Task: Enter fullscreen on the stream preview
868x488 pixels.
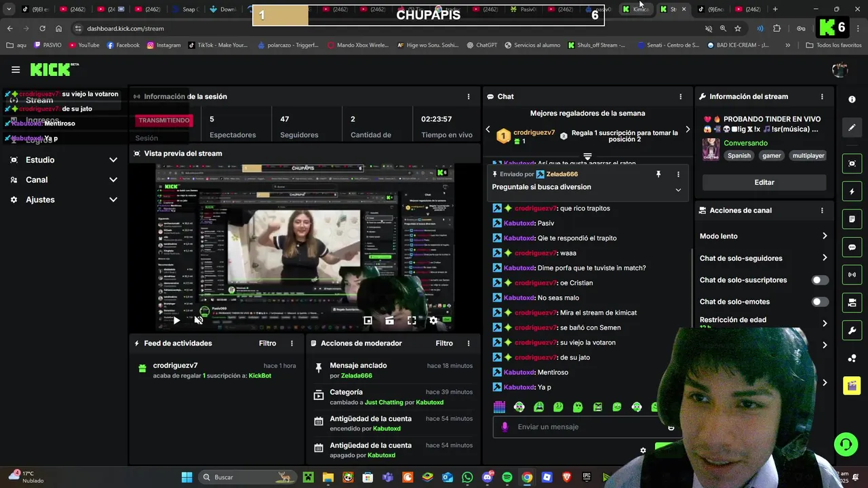Action: tap(412, 321)
